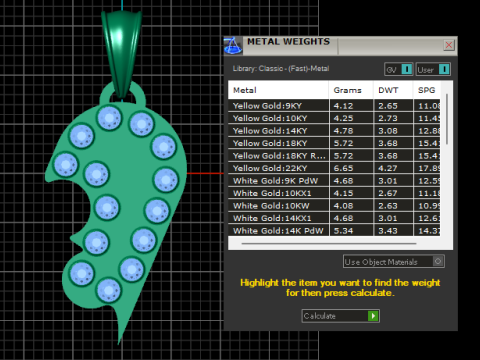480x360 pixels.
Task: Close the Metal Weights window
Action: point(449,45)
